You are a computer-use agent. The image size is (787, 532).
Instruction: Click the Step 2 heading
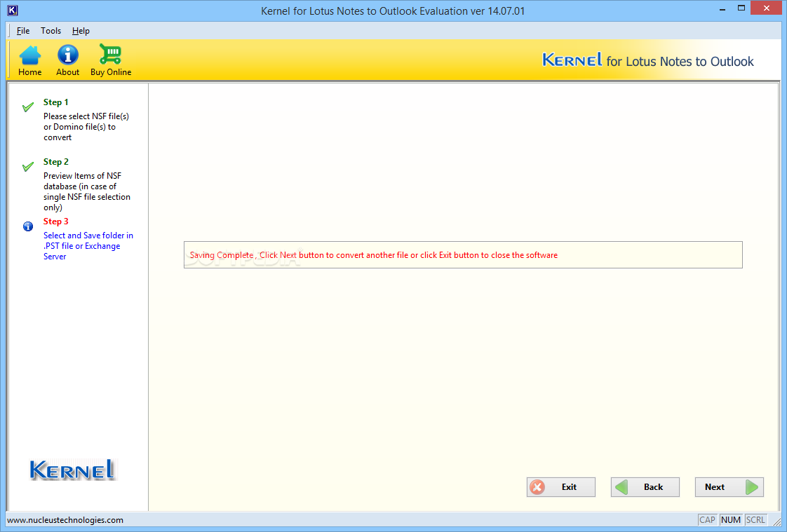[x=55, y=162]
